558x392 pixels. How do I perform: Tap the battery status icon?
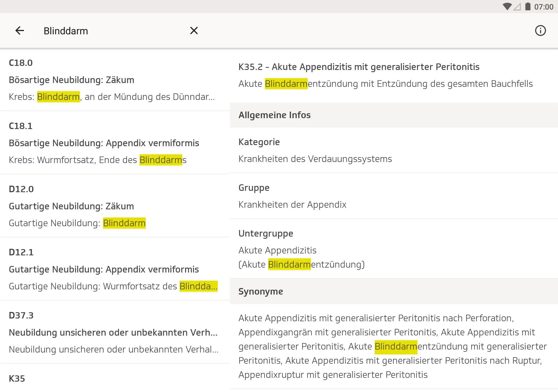(528, 7)
